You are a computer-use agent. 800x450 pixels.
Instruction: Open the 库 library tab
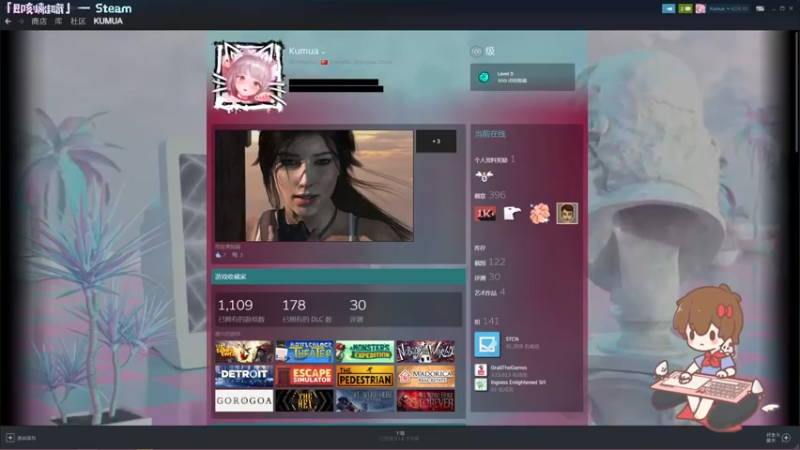59,21
